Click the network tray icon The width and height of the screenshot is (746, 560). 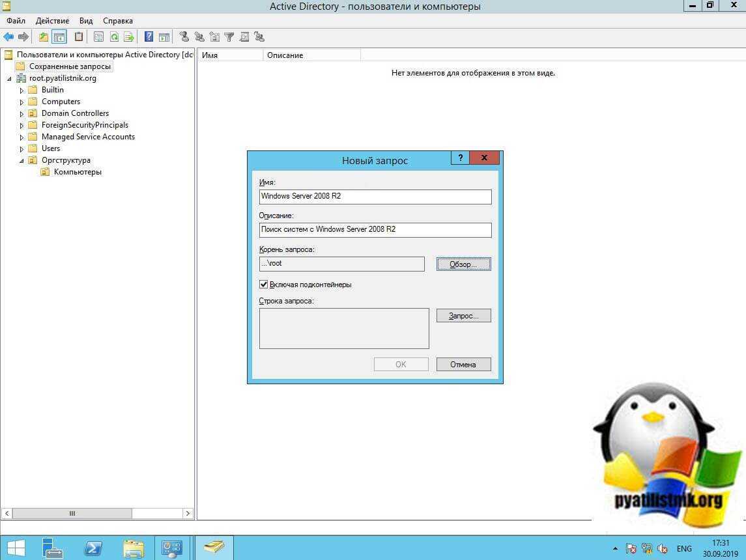click(647, 548)
